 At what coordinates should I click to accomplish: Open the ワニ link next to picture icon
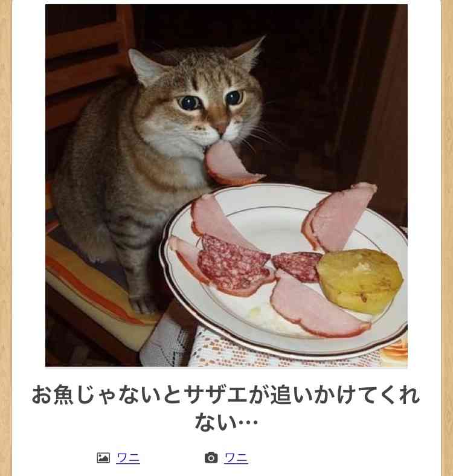tap(128, 458)
